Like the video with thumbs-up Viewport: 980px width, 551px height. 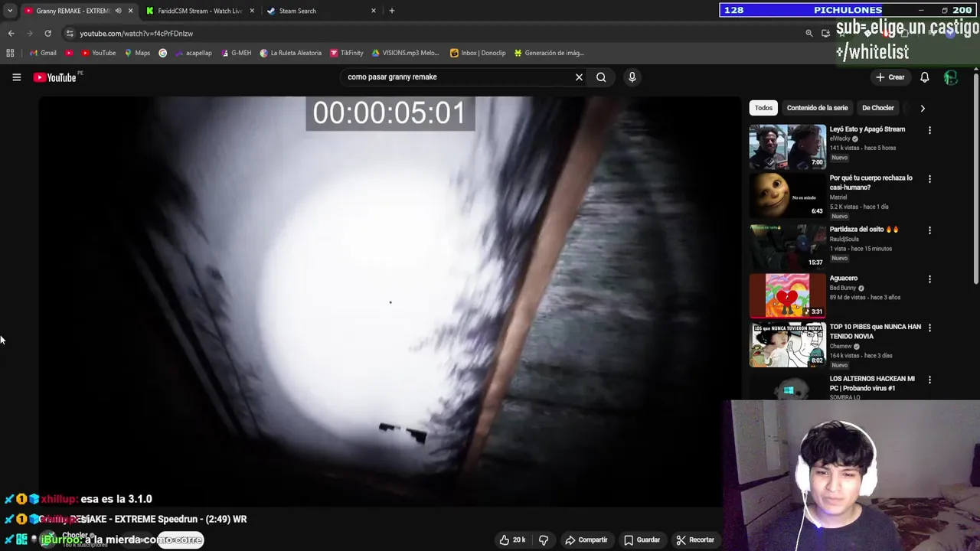coord(512,540)
